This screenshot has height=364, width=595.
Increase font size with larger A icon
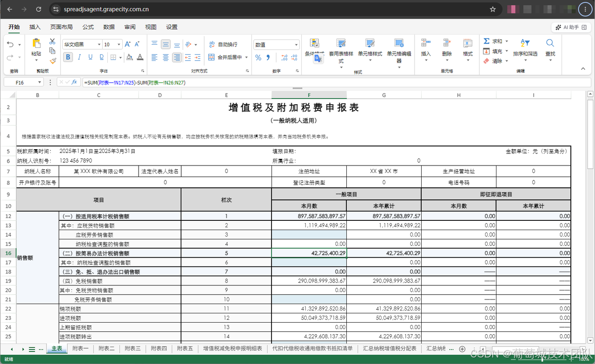128,44
